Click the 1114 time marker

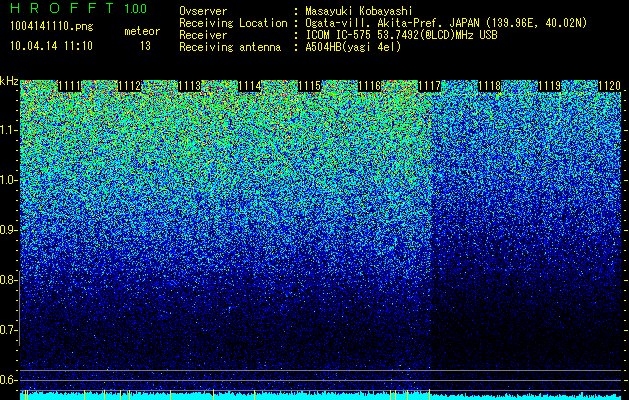click(x=250, y=86)
